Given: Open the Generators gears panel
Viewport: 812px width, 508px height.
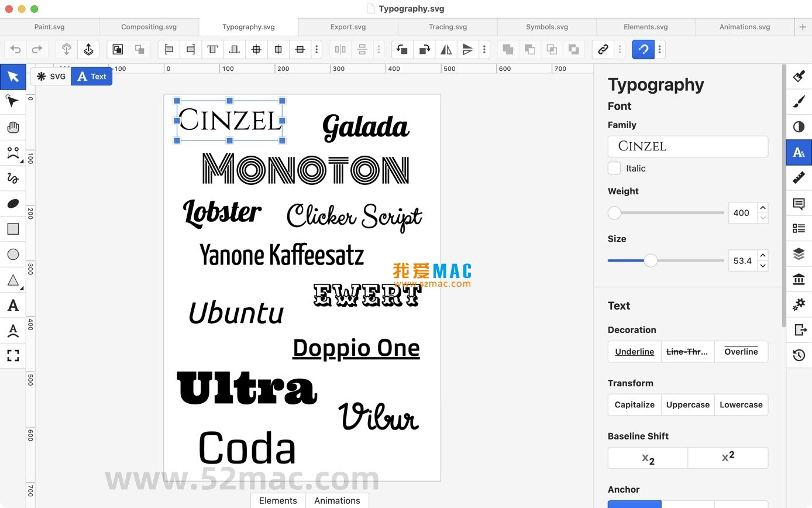Looking at the screenshot, I should (799, 304).
